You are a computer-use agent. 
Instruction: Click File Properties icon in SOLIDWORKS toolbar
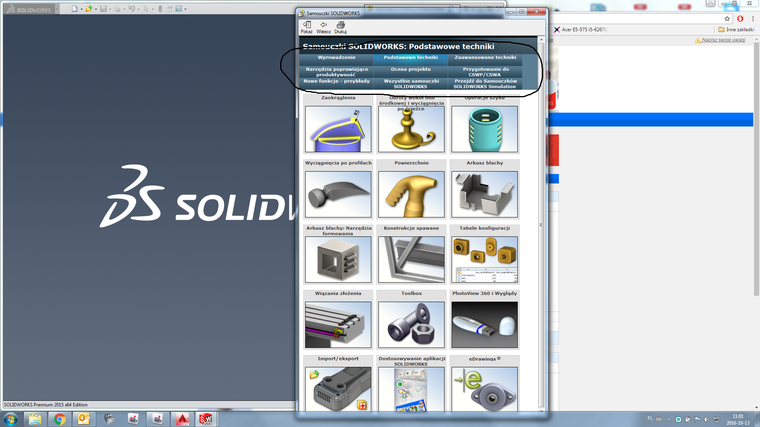(x=170, y=9)
